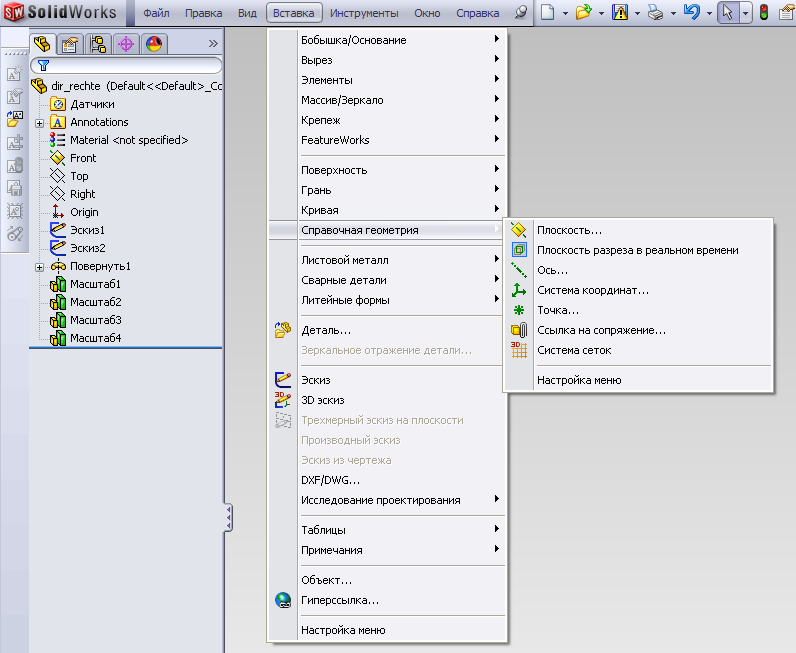Select the Origin item in tree
Viewport: 796px width, 653px height.
(x=84, y=212)
